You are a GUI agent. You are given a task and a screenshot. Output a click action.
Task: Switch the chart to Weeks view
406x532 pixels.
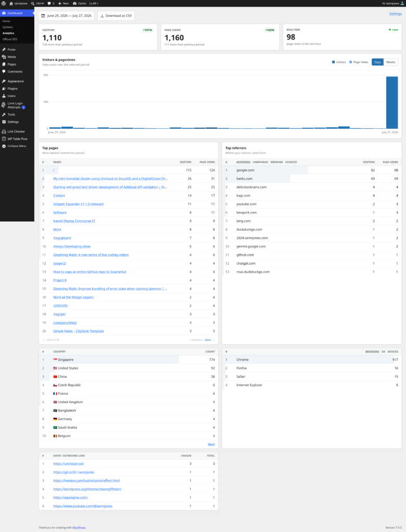pos(391,62)
